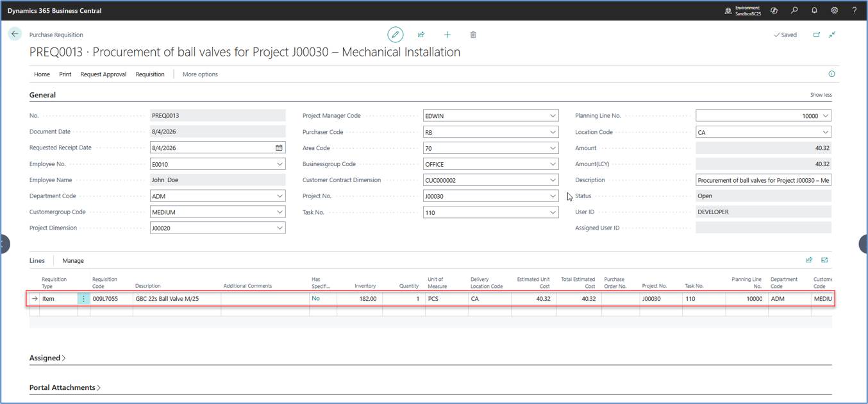Open Customer Contract Dimension dropdown
The width and height of the screenshot is (868, 404).
tap(553, 180)
